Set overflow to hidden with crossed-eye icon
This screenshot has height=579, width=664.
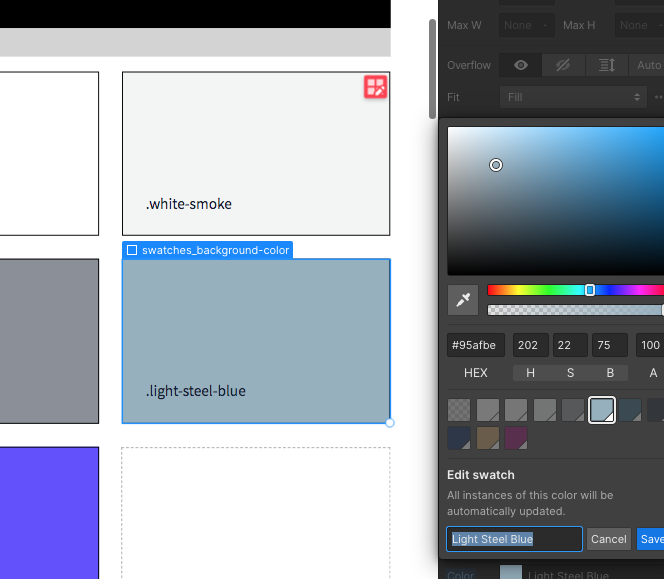(563, 65)
